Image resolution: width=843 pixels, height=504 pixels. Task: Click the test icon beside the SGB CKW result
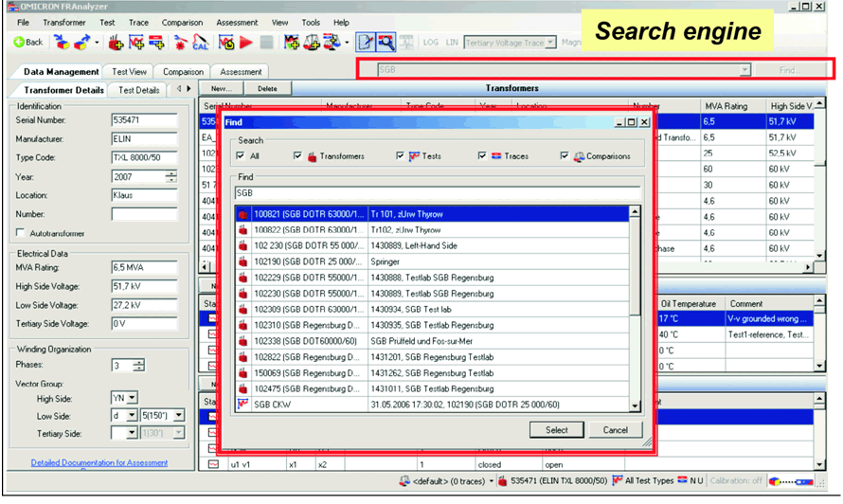(243, 404)
